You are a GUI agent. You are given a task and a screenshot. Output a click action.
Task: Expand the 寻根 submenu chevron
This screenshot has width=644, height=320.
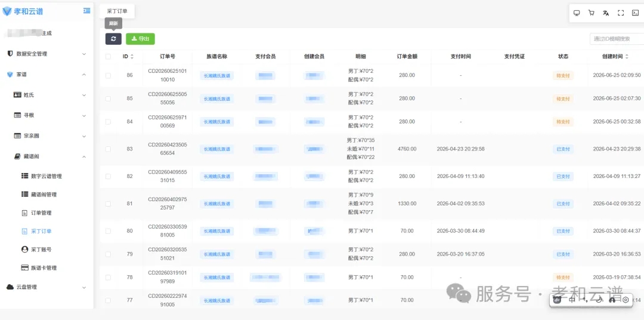click(84, 116)
